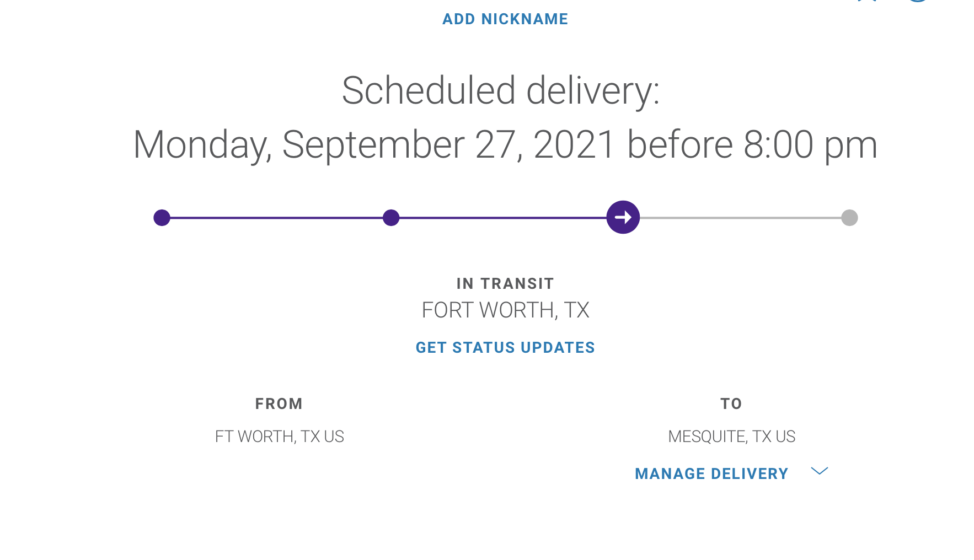974x560 pixels.
Task: Open GET STATUS UPDATES
Action: pos(505,347)
